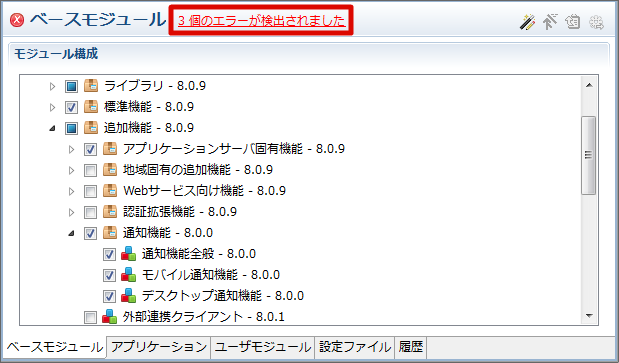Click the モジュール構成 section header
This screenshot has height=363, width=619.
point(56,54)
